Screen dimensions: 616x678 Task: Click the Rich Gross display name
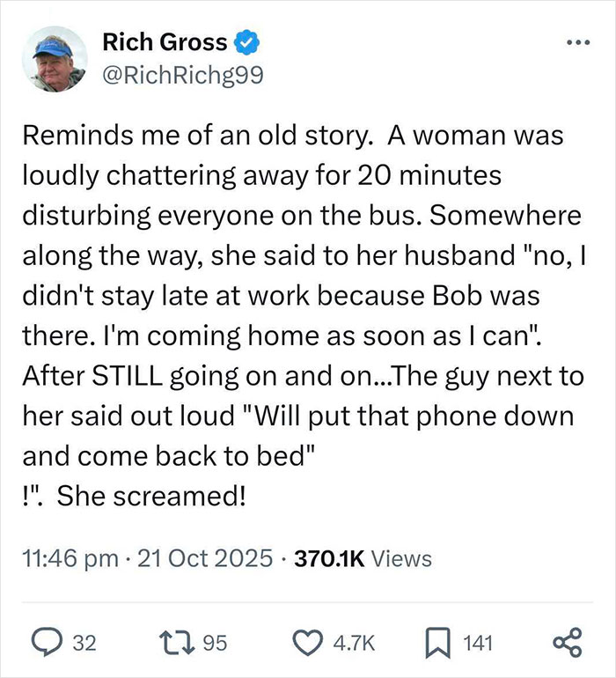click(x=165, y=41)
